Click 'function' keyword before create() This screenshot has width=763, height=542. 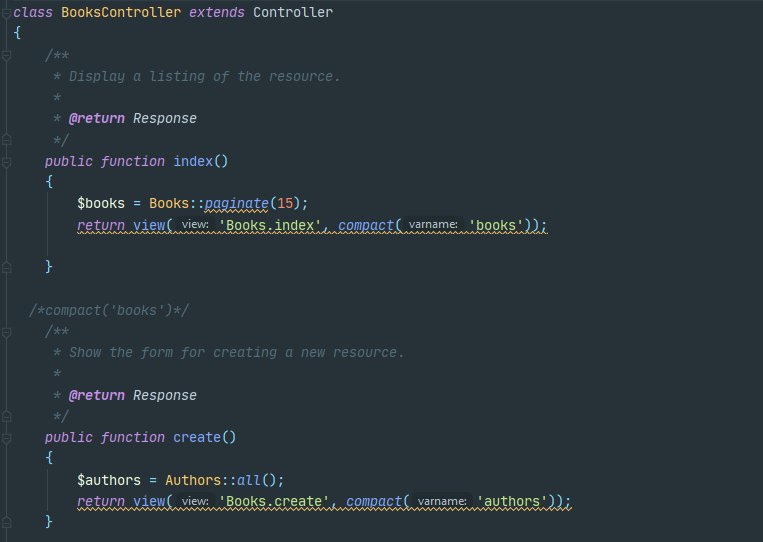133,437
